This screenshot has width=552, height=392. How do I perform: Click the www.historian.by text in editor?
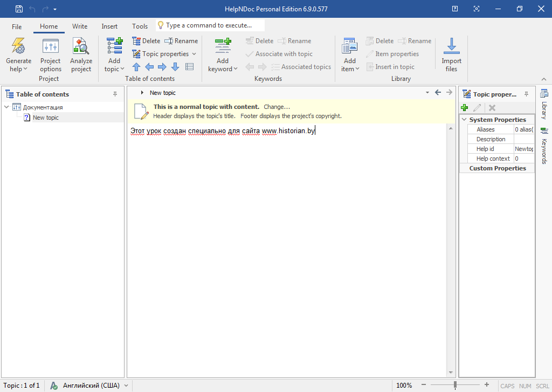[x=288, y=130]
